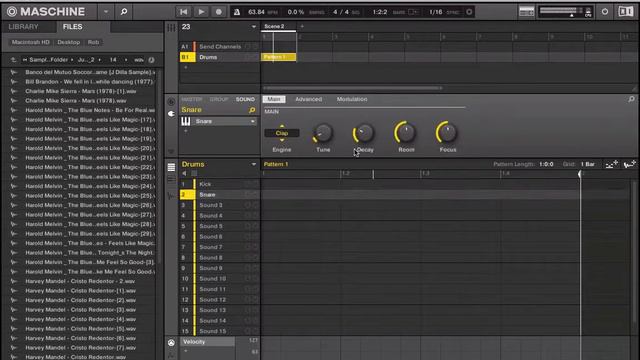
Task: Click the 0.0 % swing value
Action: click(296, 12)
